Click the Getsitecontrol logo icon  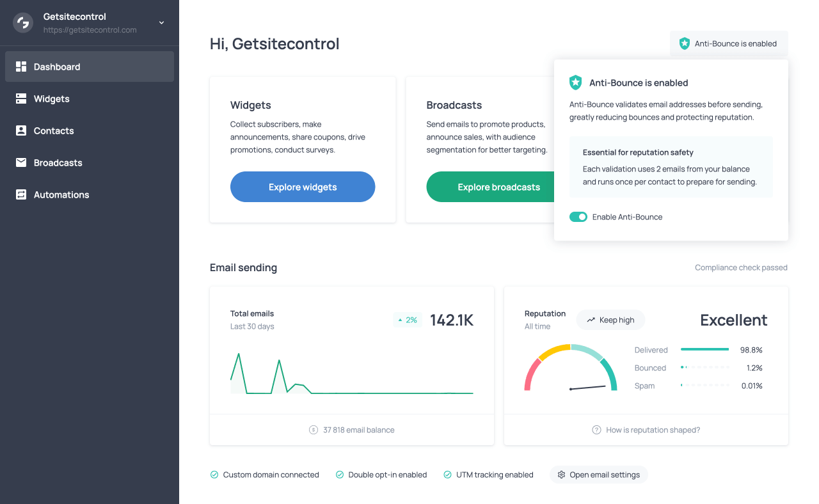point(23,23)
